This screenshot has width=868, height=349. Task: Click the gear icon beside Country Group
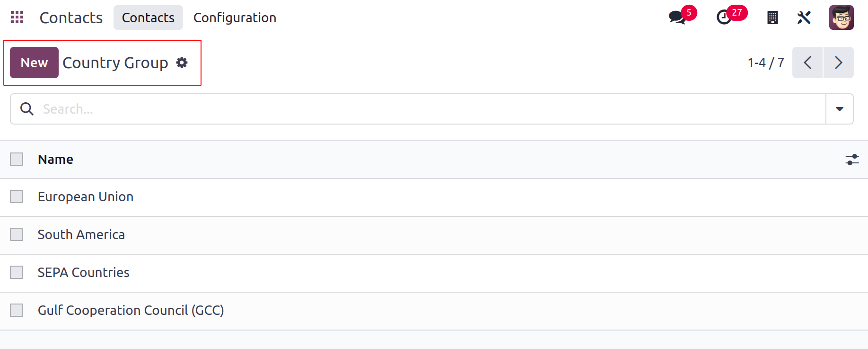pyautogui.click(x=182, y=63)
